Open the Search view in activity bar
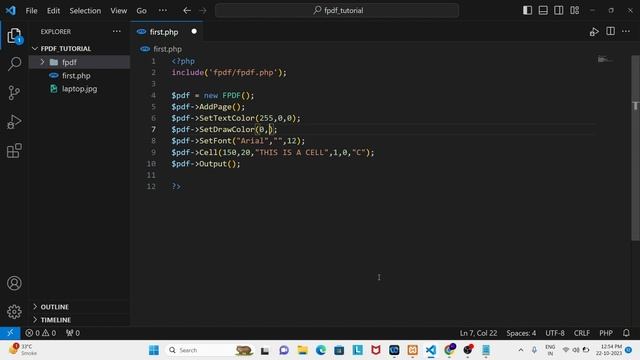The height and width of the screenshot is (360, 640). click(14, 64)
